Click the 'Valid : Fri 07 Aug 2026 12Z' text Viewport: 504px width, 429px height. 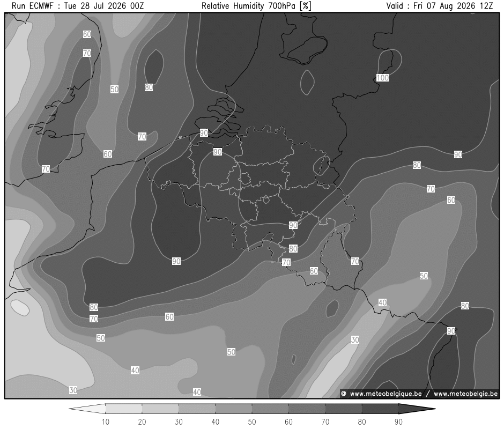440,6
